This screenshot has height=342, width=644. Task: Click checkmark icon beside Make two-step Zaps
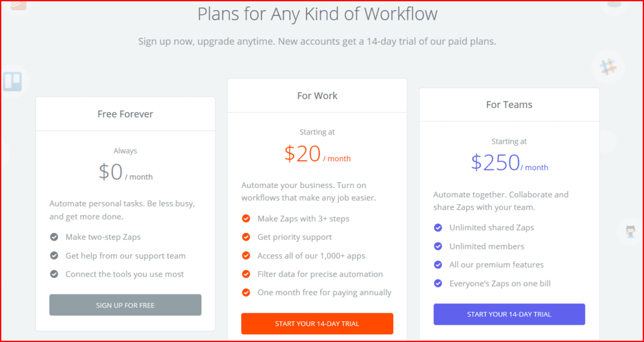click(54, 237)
